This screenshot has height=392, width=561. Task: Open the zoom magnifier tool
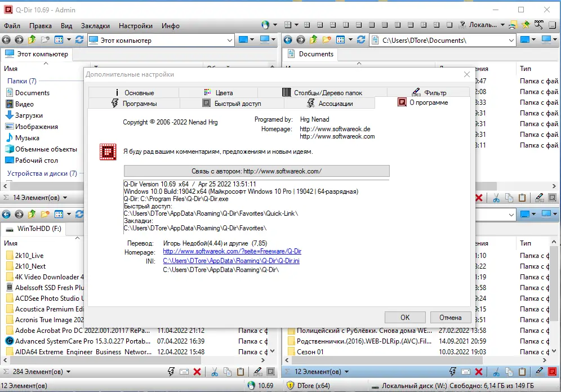(539, 25)
